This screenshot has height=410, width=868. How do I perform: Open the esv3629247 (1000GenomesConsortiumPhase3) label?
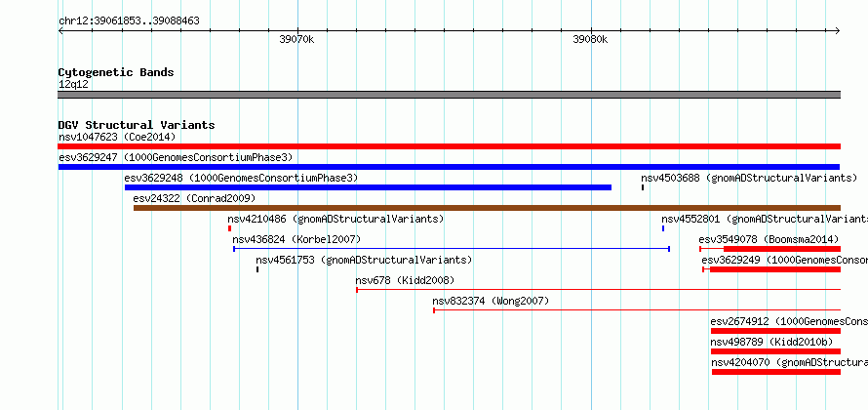(x=176, y=157)
